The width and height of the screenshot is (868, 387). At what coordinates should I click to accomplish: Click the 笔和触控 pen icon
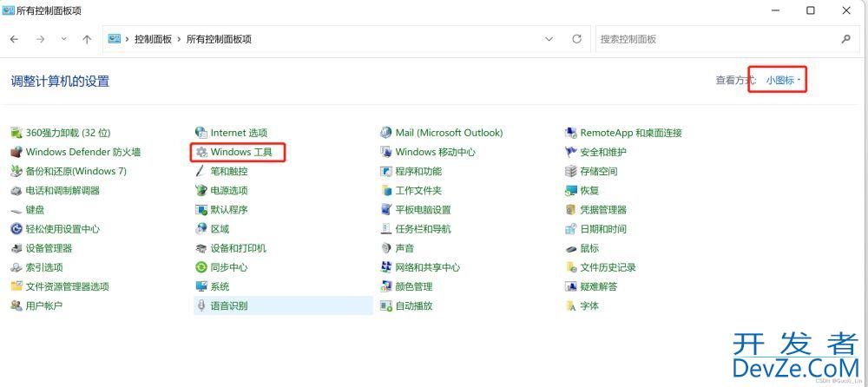tap(201, 171)
